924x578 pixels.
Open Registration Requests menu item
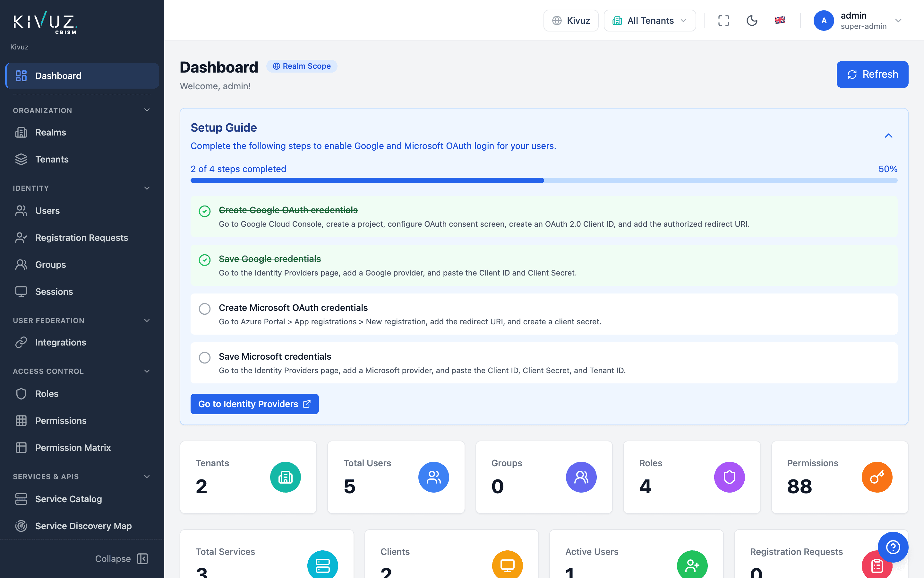tap(82, 237)
